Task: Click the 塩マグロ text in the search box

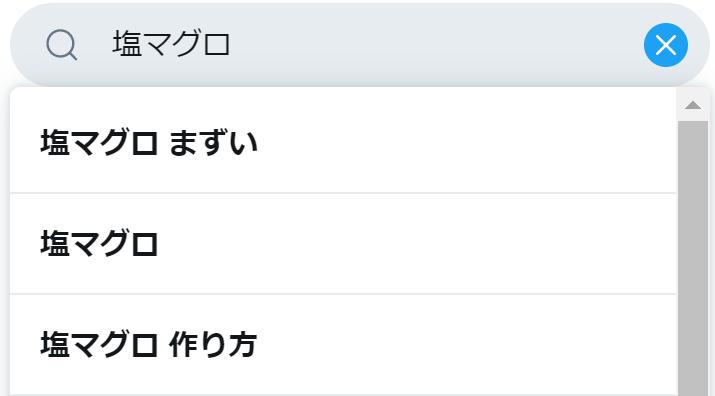Action: tap(171, 44)
